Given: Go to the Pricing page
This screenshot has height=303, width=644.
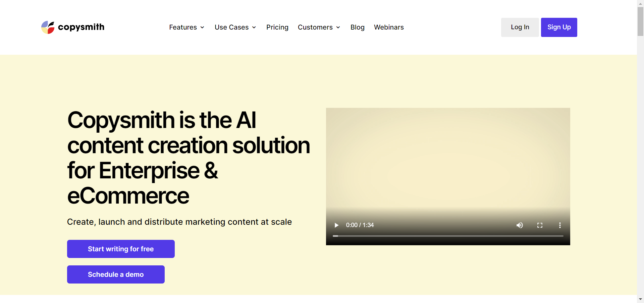Looking at the screenshot, I should (x=277, y=27).
